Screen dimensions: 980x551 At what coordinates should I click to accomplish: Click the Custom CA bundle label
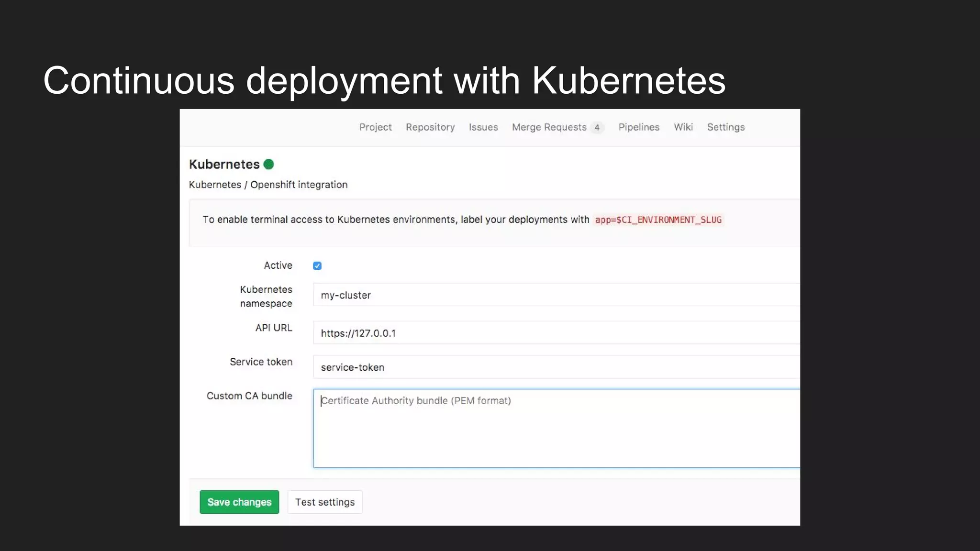tap(249, 396)
